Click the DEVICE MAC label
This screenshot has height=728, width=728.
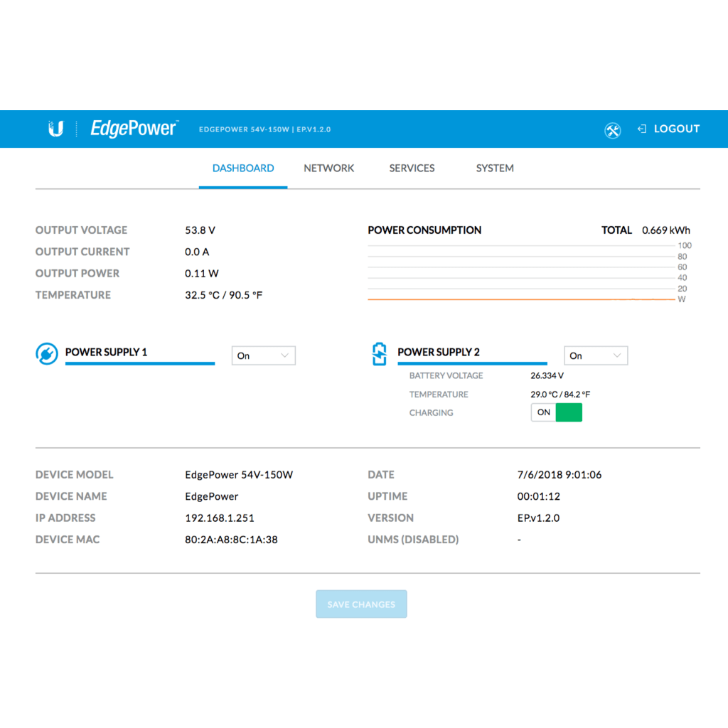click(x=68, y=540)
